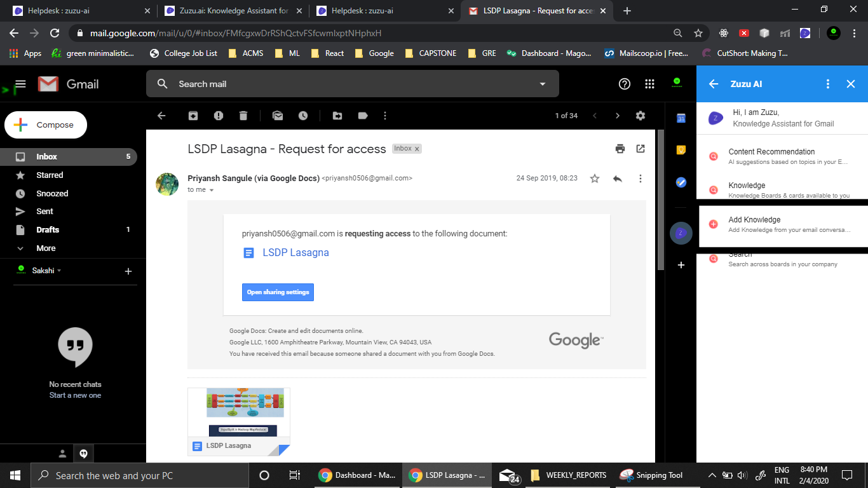The height and width of the screenshot is (488, 868).
Task: Open WEEKLY_REPORTS folder in taskbar
Action: pyautogui.click(x=569, y=475)
